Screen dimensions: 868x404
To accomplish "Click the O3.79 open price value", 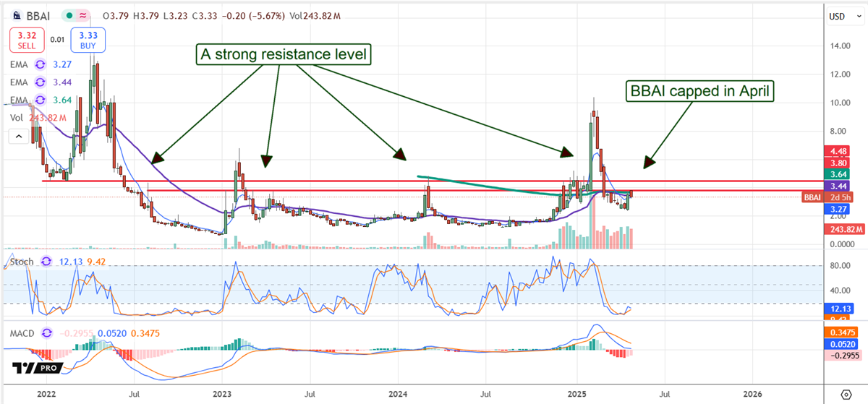I will pos(116,14).
